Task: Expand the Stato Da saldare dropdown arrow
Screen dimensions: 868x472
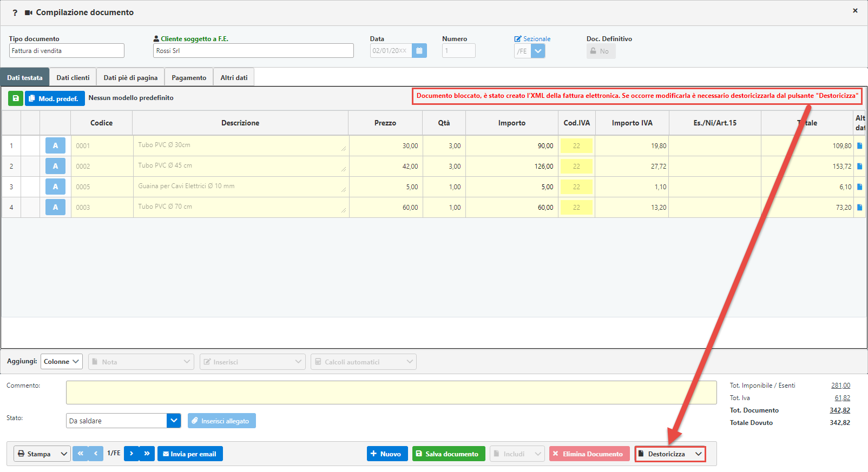Action: click(174, 421)
